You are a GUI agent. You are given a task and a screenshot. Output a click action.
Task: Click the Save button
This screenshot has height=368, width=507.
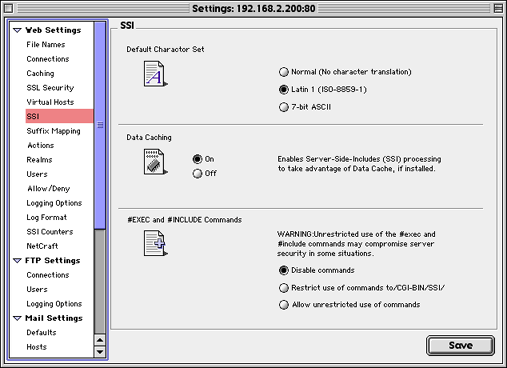pyautogui.click(x=460, y=345)
